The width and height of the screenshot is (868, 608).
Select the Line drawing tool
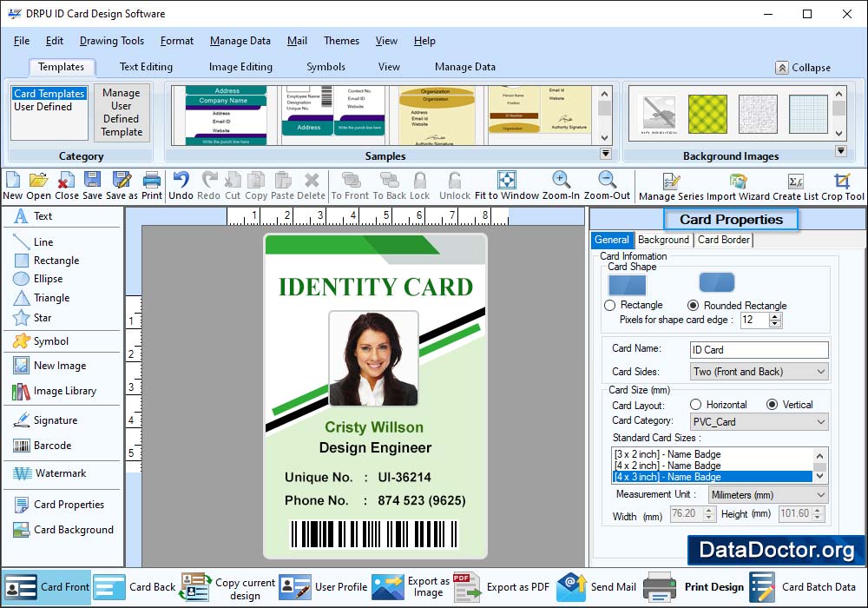(33, 242)
